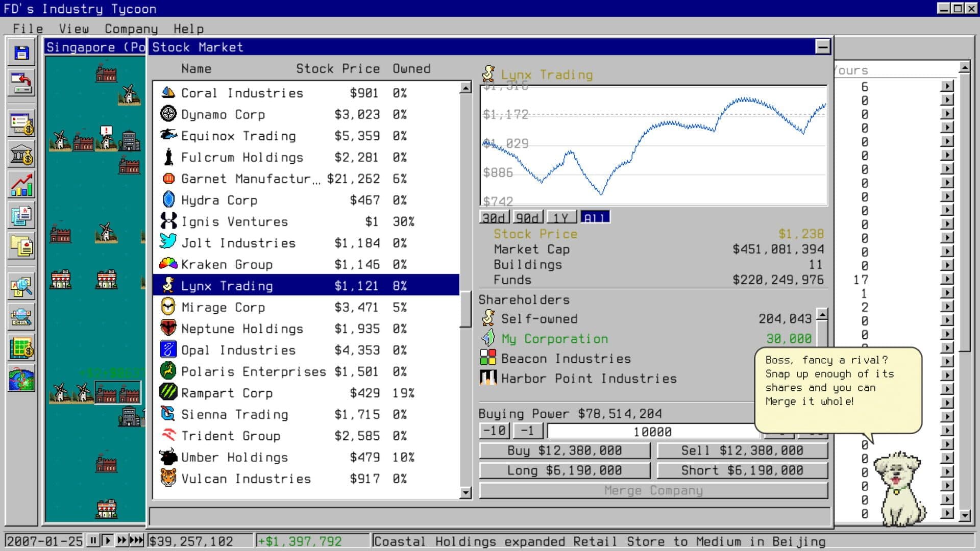Switch chart range to 90d
Image resolution: width=980 pixels, height=551 pixels.
[528, 218]
